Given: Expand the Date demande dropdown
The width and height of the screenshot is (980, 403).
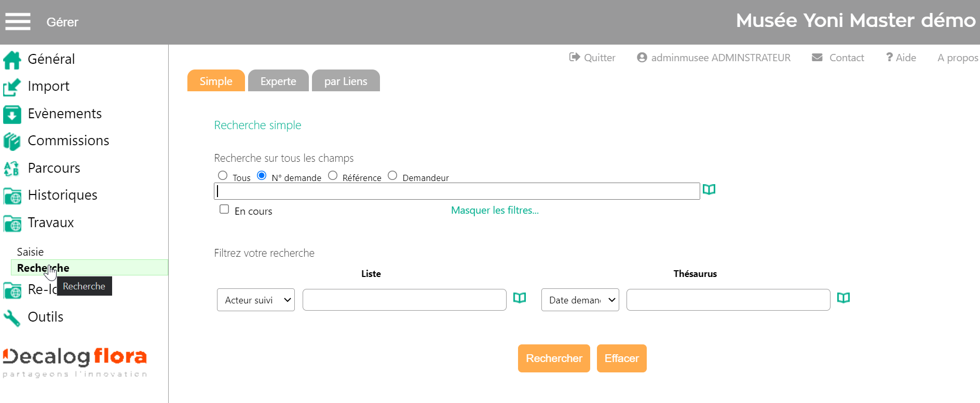Looking at the screenshot, I should 580,300.
